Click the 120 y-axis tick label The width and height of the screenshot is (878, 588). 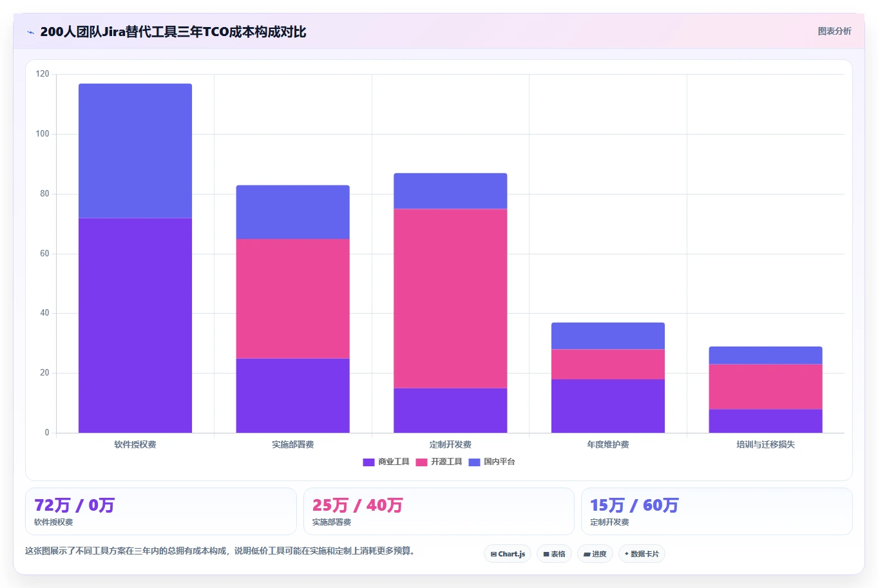point(43,74)
